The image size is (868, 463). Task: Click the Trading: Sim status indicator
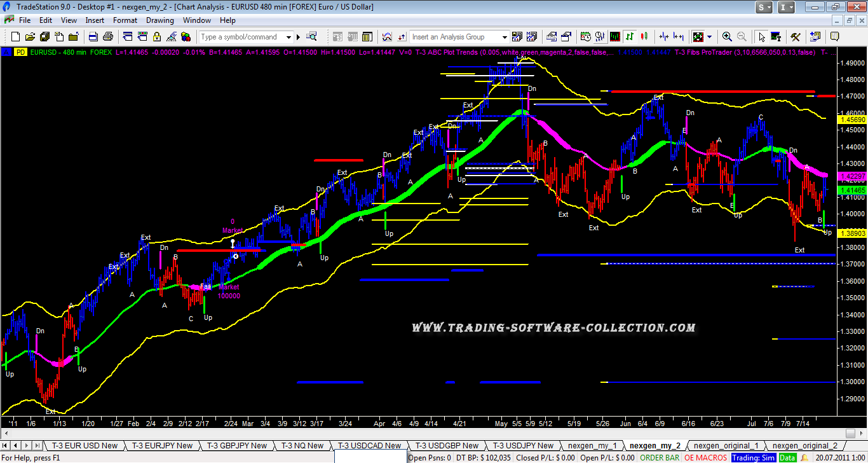coord(754,458)
